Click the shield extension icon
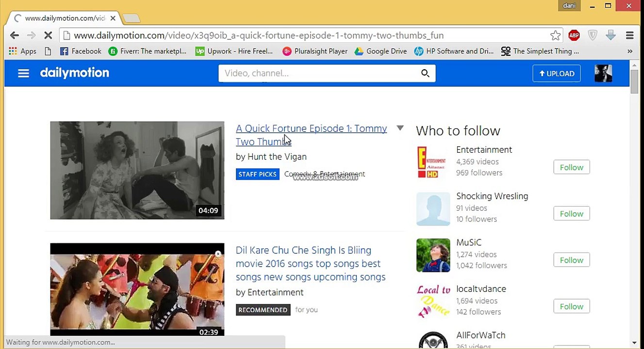Image resolution: width=644 pixels, height=349 pixels. (x=593, y=35)
